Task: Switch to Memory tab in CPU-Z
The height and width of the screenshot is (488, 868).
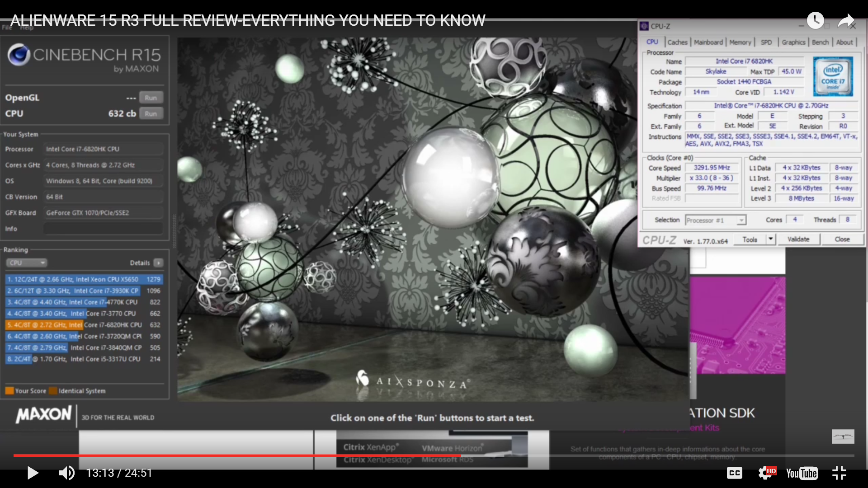Action: tap(740, 42)
